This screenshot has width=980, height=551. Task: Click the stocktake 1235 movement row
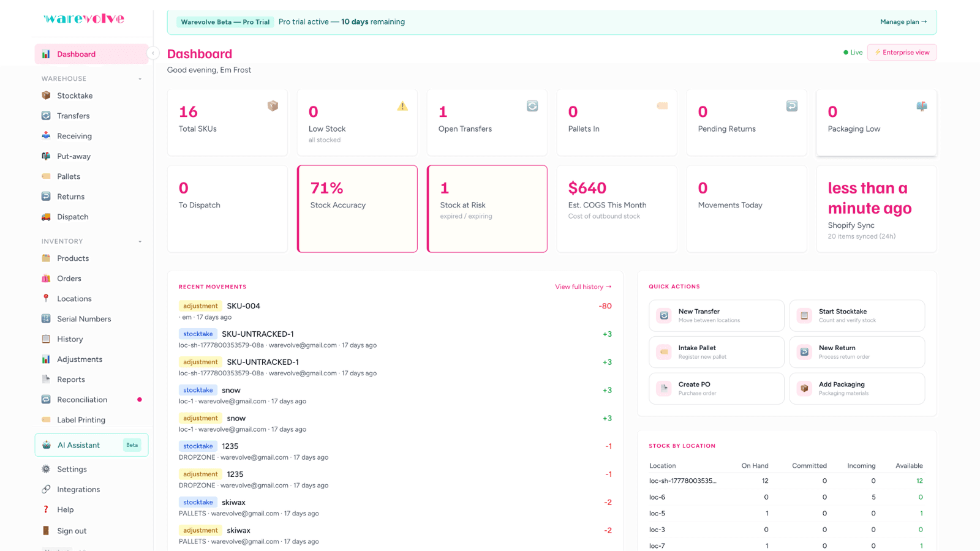coord(395,451)
